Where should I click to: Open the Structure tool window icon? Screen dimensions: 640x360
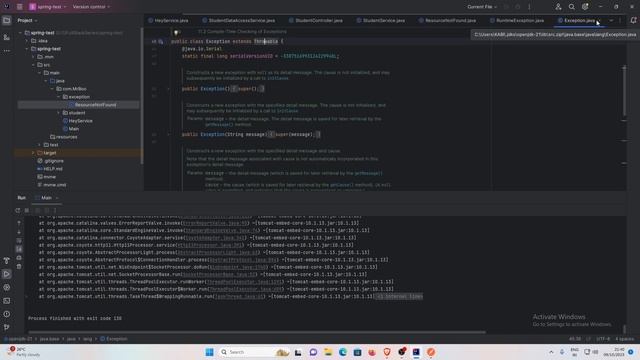point(7,37)
